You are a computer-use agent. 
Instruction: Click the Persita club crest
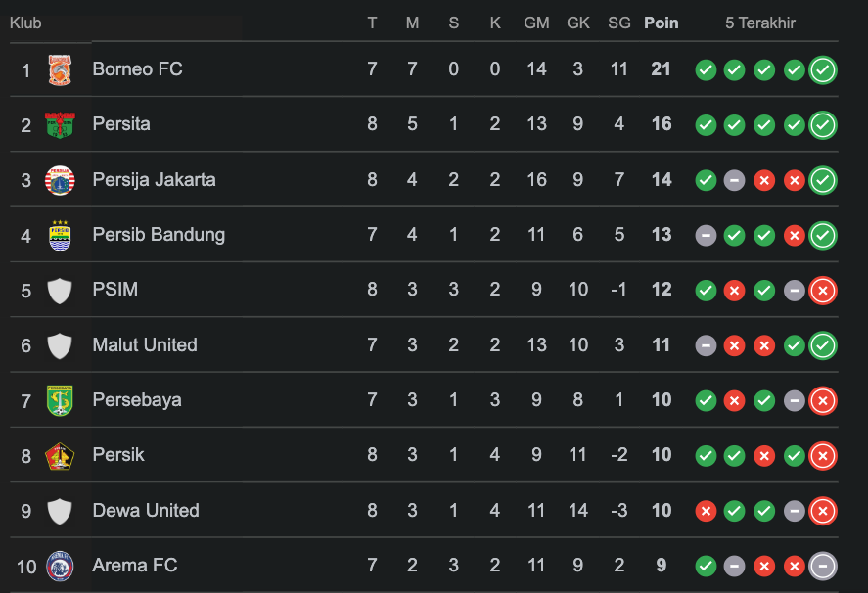60,125
